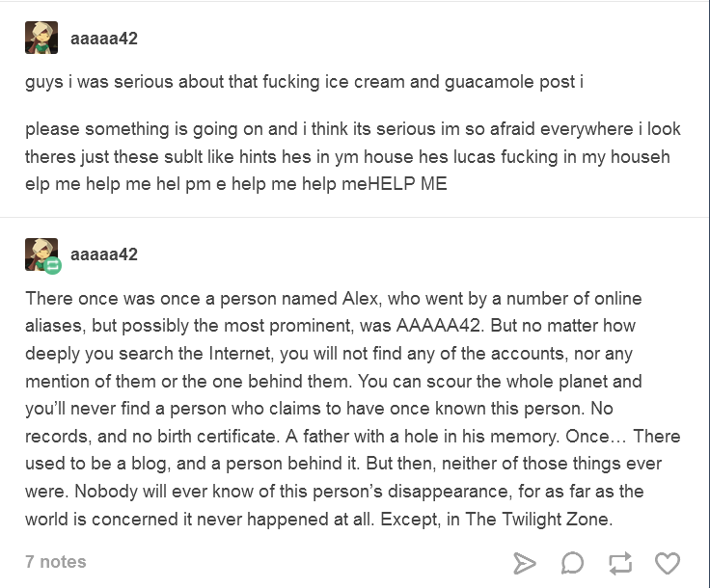710x588 pixels.
Task: Select the 'please something is going on' line
Action: (353, 129)
